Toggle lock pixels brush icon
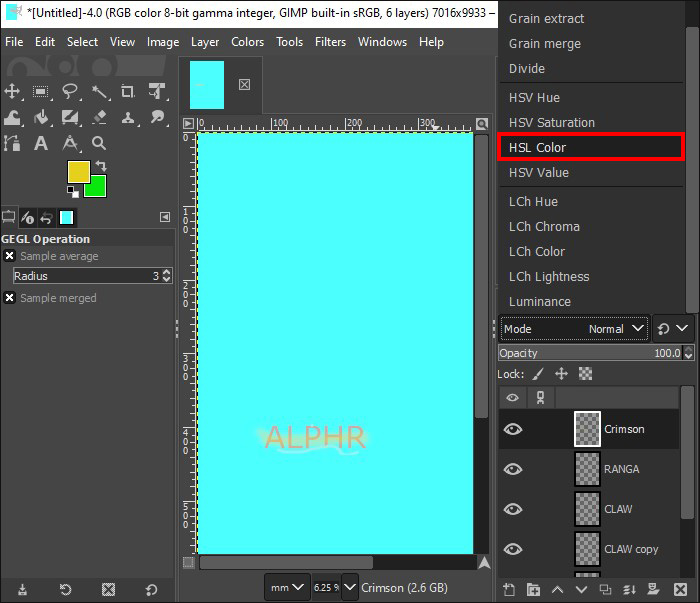The width and height of the screenshot is (700, 603). (538, 374)
